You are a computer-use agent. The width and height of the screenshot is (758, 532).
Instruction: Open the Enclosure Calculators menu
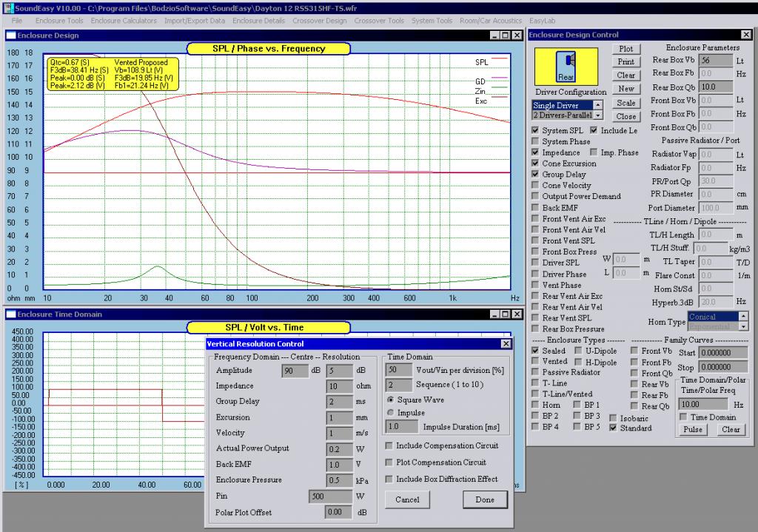pos(124,21)
